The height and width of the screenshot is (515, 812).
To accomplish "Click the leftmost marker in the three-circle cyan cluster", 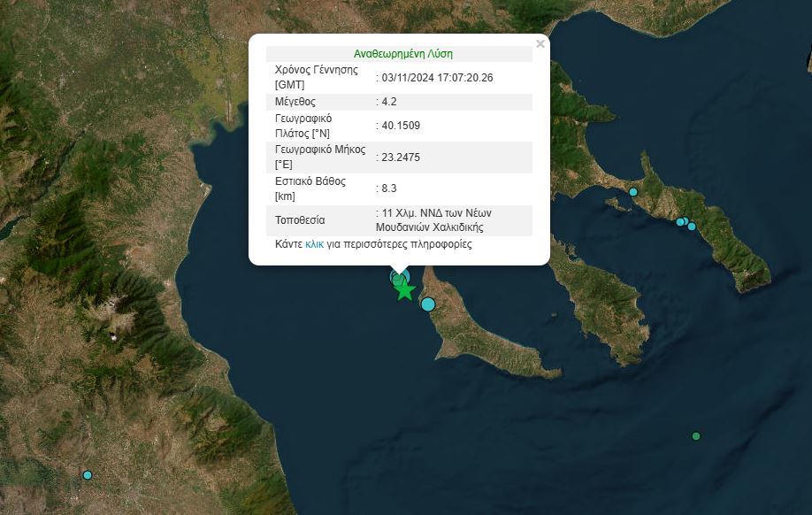I will point(679,222).
